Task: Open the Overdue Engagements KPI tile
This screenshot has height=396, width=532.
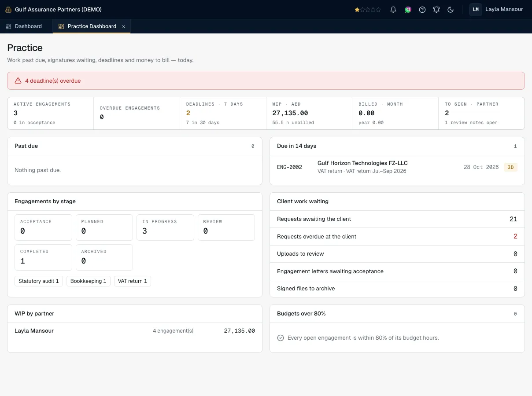Action: [x=137, y=113]
